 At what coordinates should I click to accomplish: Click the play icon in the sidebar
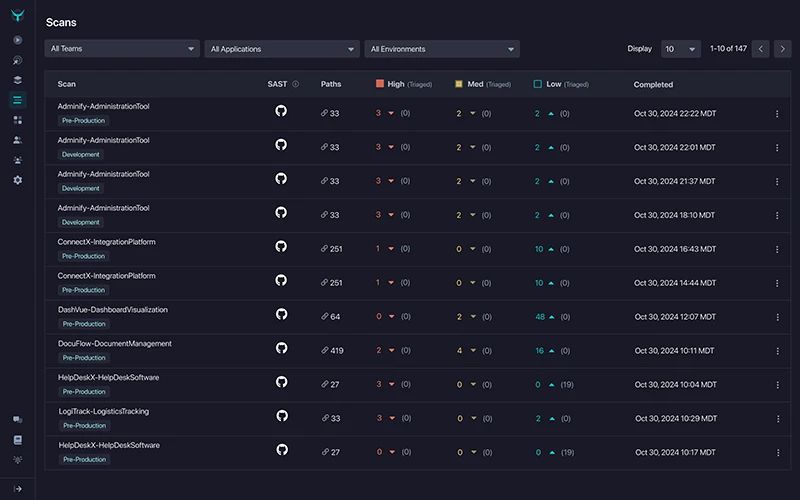tap(18, 40)
